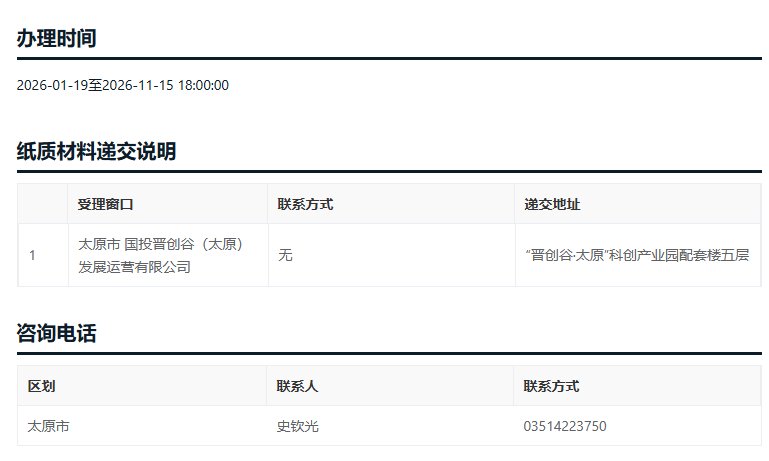Click 太原市 in the 区划 column
Viewport: 769px width, 461px height.
click(x=48, y=426)
